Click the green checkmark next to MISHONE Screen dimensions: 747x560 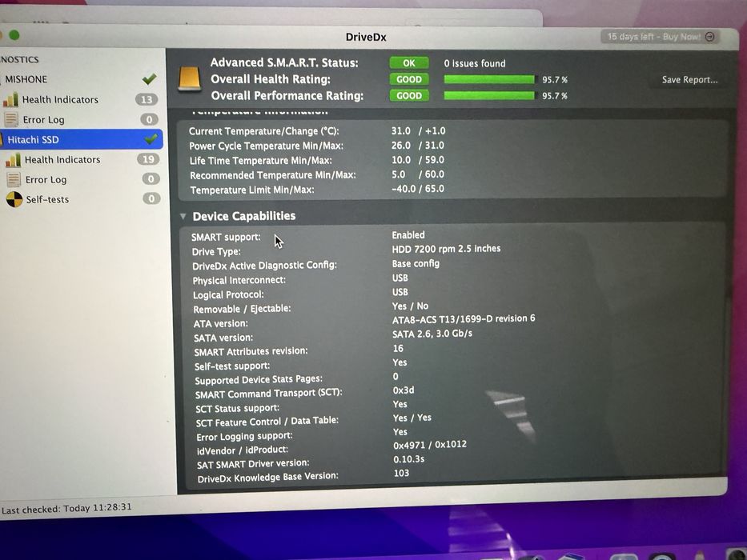(x=150, y=78)
